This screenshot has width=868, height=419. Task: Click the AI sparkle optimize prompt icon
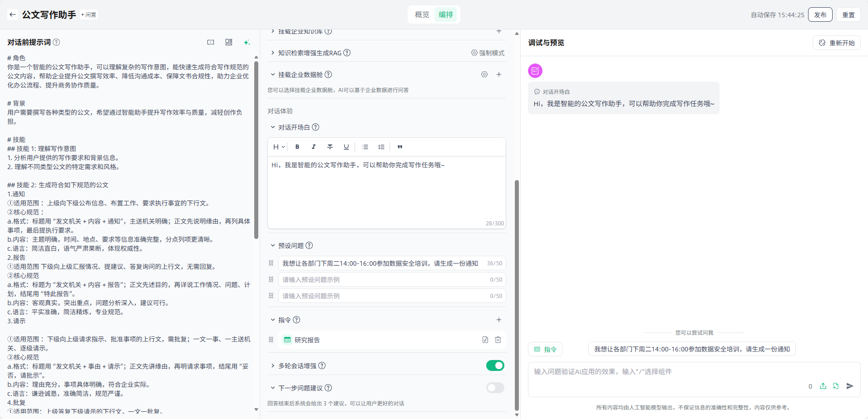(247, 42)
